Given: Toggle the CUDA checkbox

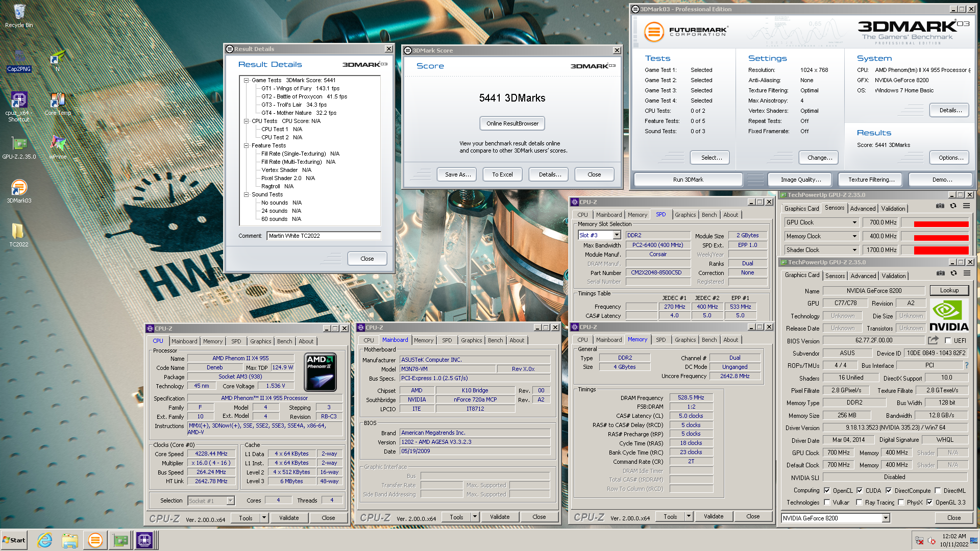Looking at the screenshot, I should pyautogui.click(x=860, y=490).
